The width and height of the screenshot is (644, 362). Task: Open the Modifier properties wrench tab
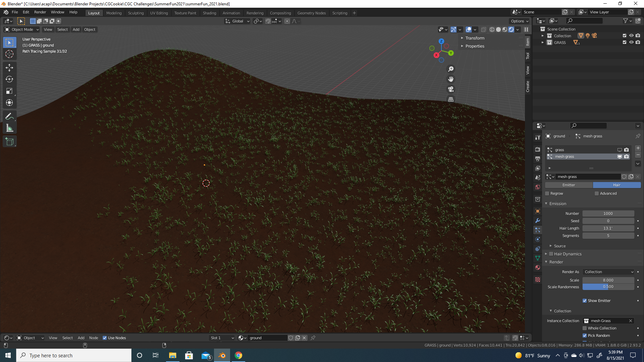(x=538, y=221)
